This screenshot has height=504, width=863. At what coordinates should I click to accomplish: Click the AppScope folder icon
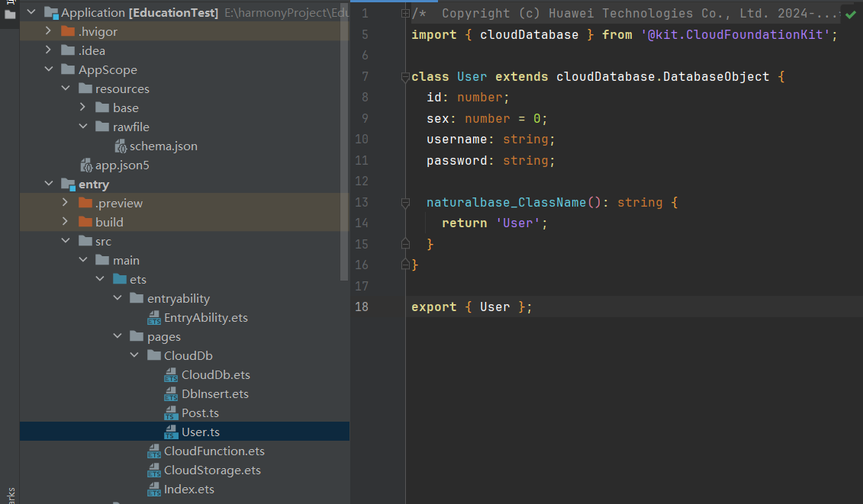pyautogui.click(x=68, y=69)
